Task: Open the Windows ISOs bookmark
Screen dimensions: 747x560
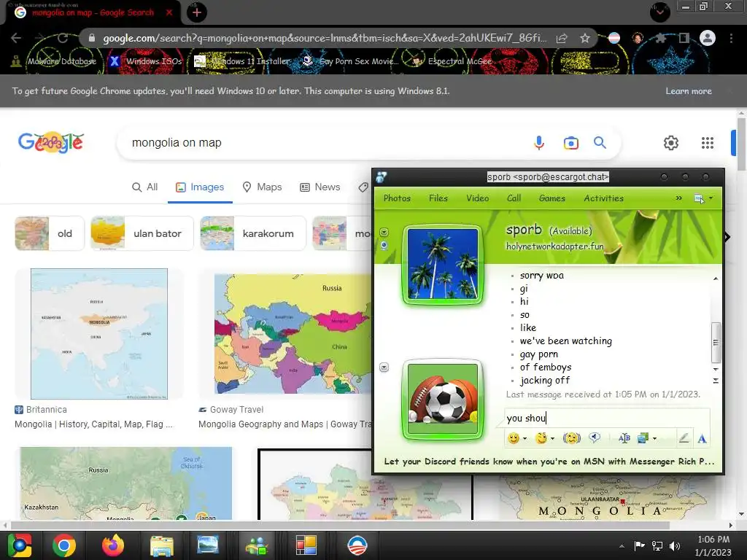Action: pos(146,61)
